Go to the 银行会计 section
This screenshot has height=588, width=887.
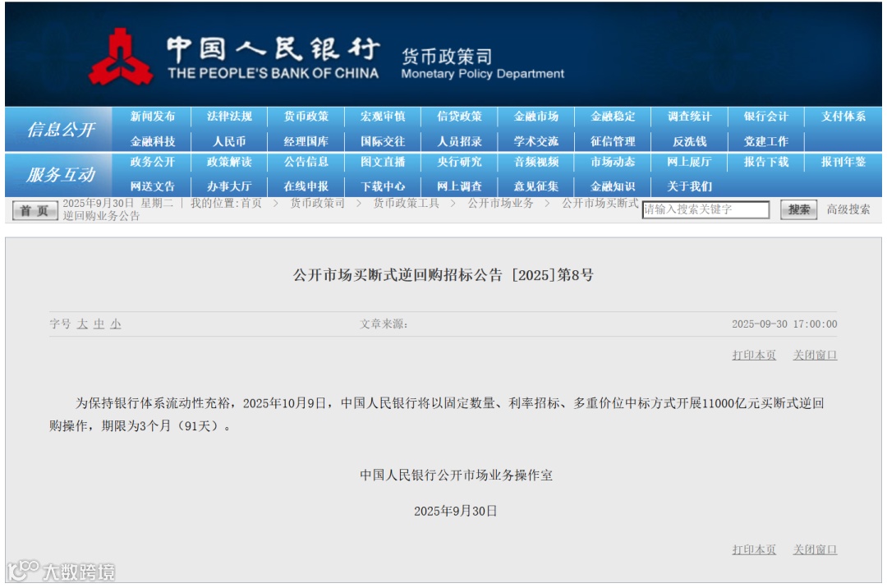point(766,117)
